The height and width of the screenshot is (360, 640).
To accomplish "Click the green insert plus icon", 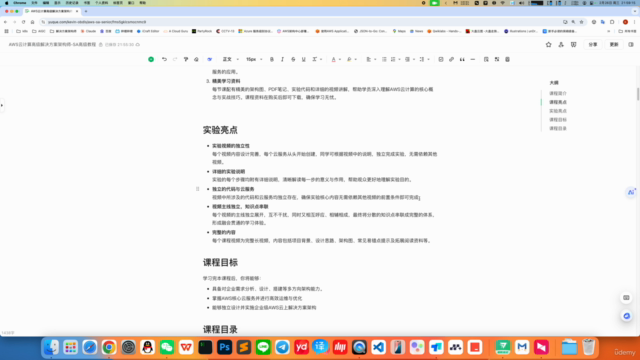I will tap(151, 59).
